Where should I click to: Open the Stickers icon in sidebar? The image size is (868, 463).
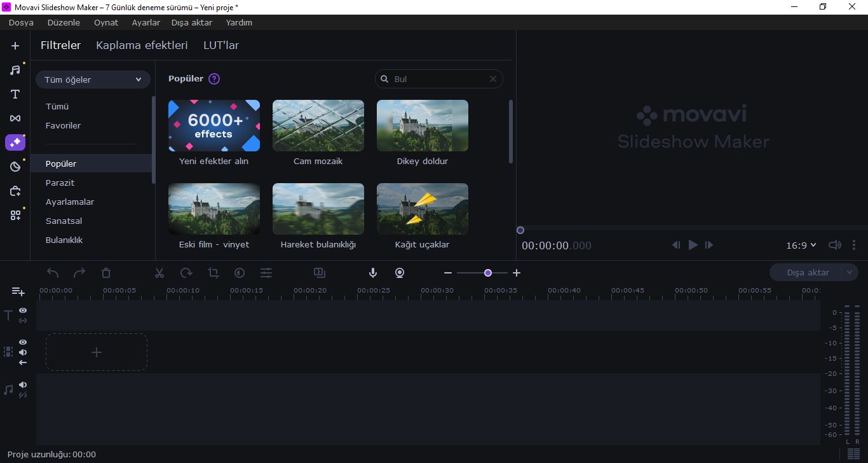point(15,167)
